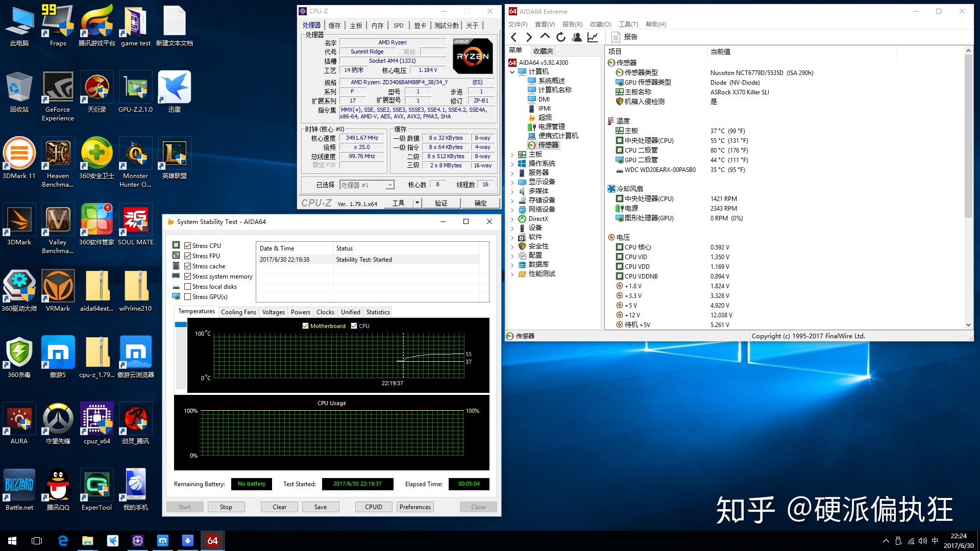The height and width of the screenshot is (551, 980).
Task: Expand 存储设备 tree node
Action: coord(512,201)
